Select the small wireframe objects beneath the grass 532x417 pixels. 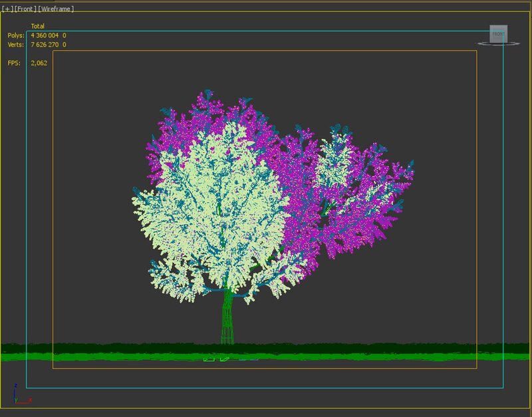coord(219,360)
